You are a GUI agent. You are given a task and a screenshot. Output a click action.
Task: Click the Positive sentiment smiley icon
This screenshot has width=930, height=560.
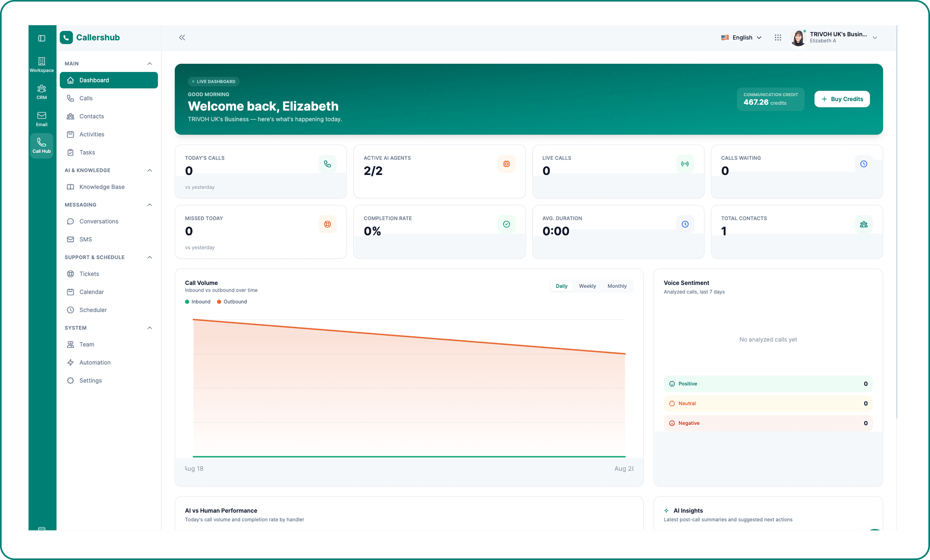pos(672,384)
